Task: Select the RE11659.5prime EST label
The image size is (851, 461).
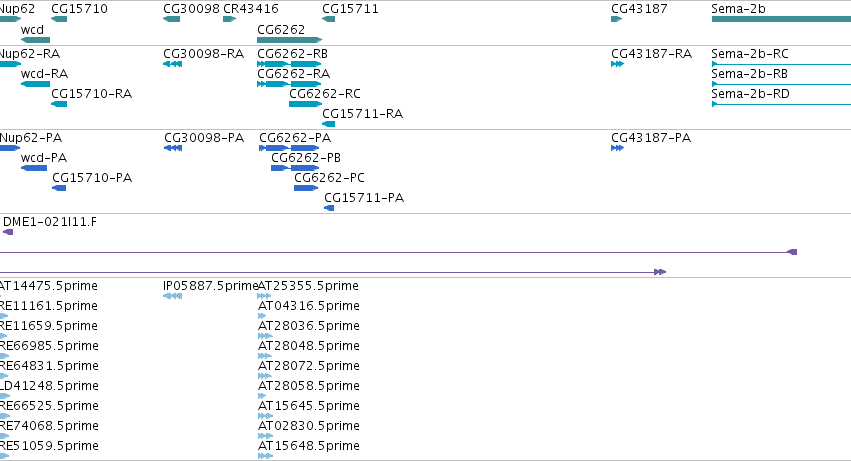Action: [49, 326]
